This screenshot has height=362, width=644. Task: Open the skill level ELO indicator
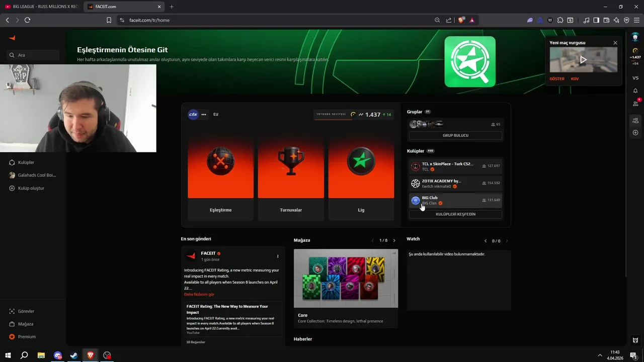[x=354, y=114]
